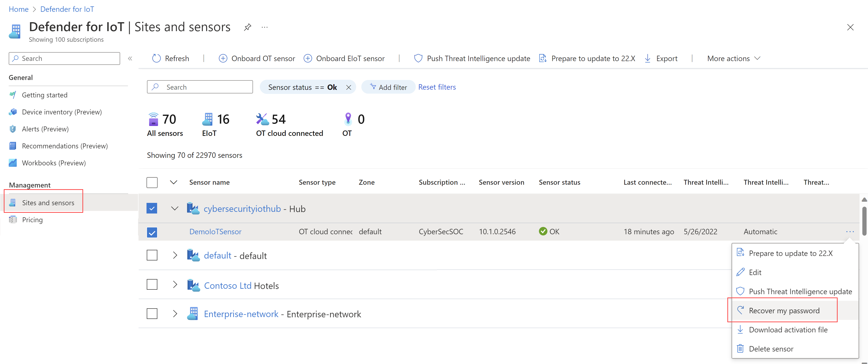Click the Refresh icon in toolbar
This screenshot has width=868, height=364.
pyautogui.click(x=156, y=58)
